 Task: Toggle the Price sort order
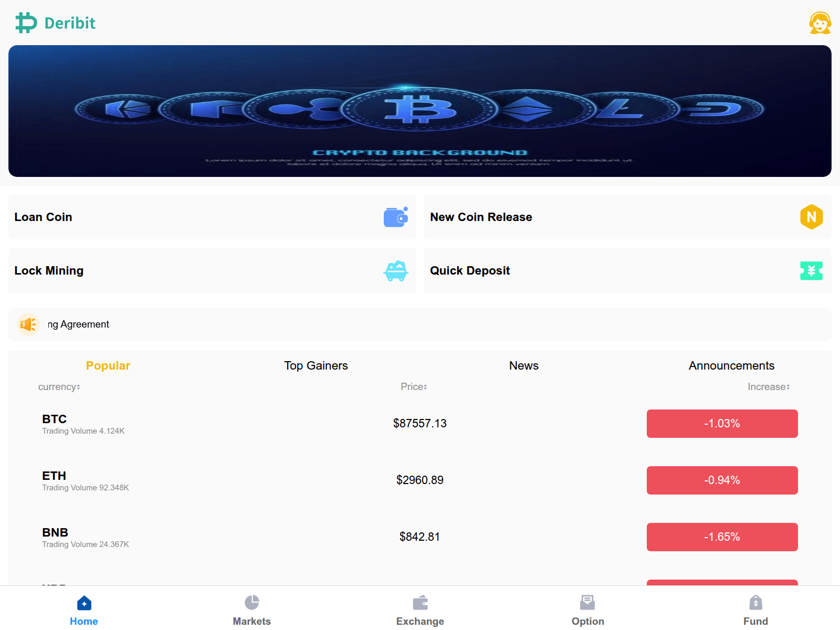(x=413, y=387)
